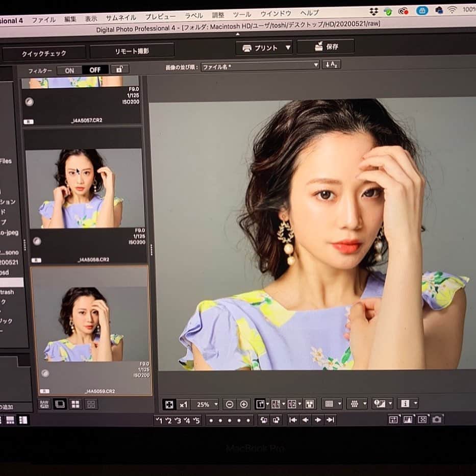Apply check mark 5 to image
Screen dimensions: 476x476
tap(196, 420)
